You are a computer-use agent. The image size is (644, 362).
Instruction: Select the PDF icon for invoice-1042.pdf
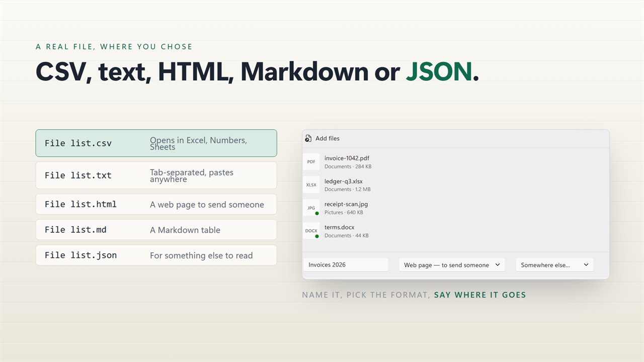311,162
